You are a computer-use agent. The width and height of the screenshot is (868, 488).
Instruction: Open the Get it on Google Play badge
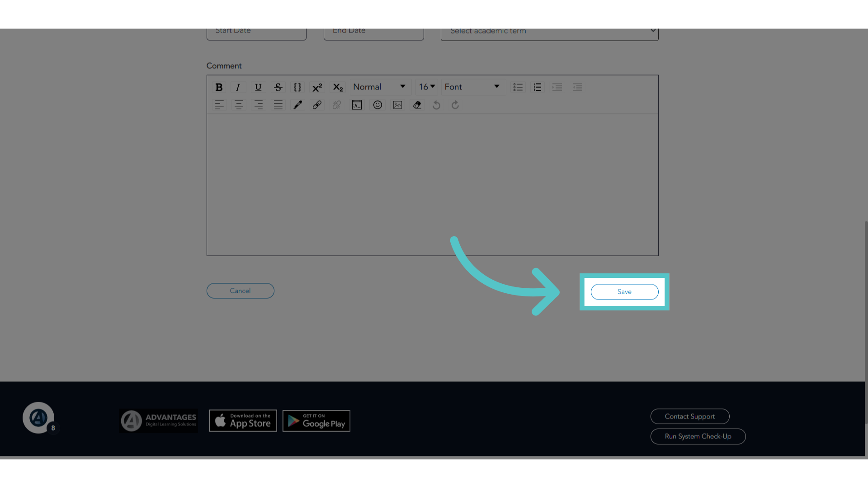(x=316, y=421)
